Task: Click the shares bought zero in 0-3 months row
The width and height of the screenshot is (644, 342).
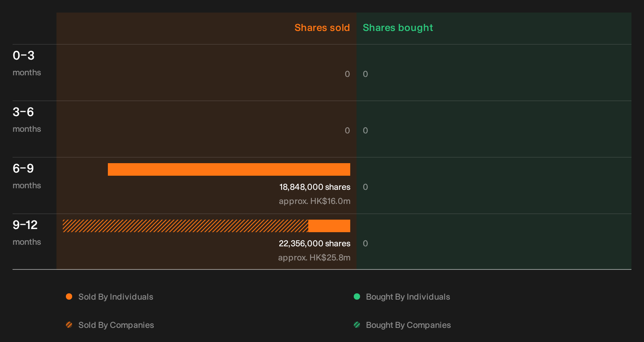Action: pos(365,74)
